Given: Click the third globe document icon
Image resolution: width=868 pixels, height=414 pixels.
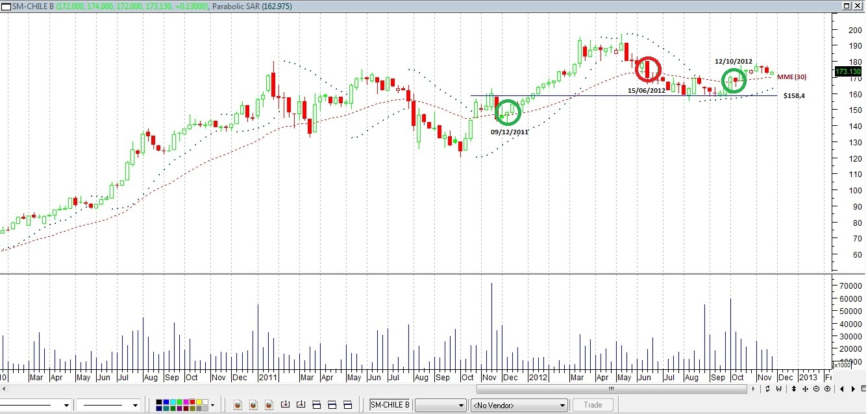Looking at the screenshot, I should [269, 405].
